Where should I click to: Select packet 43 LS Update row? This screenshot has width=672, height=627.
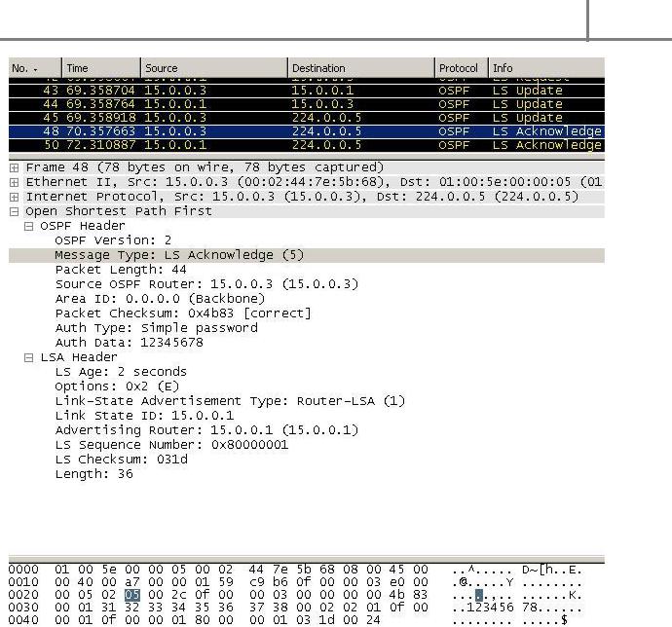(x=307, y=91)
